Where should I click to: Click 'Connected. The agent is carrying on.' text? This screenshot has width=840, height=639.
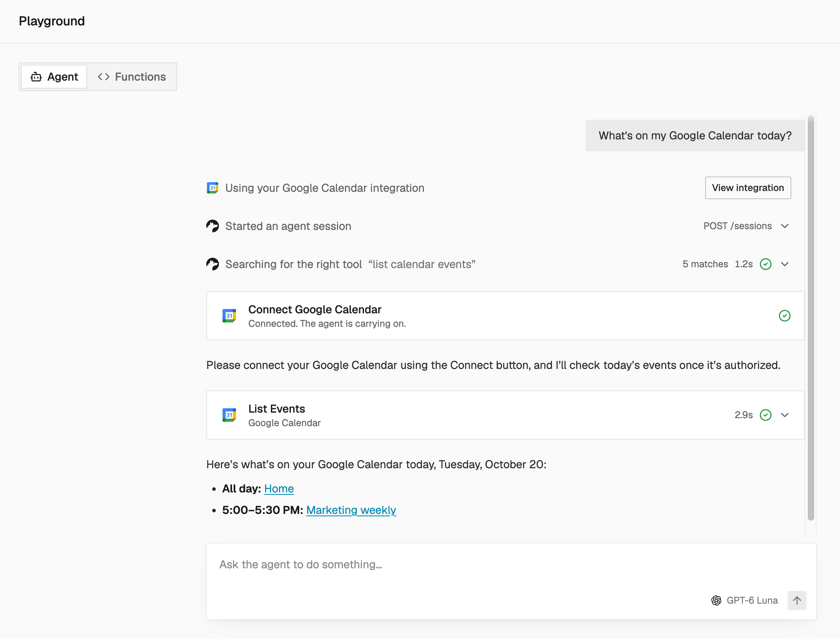327,324
